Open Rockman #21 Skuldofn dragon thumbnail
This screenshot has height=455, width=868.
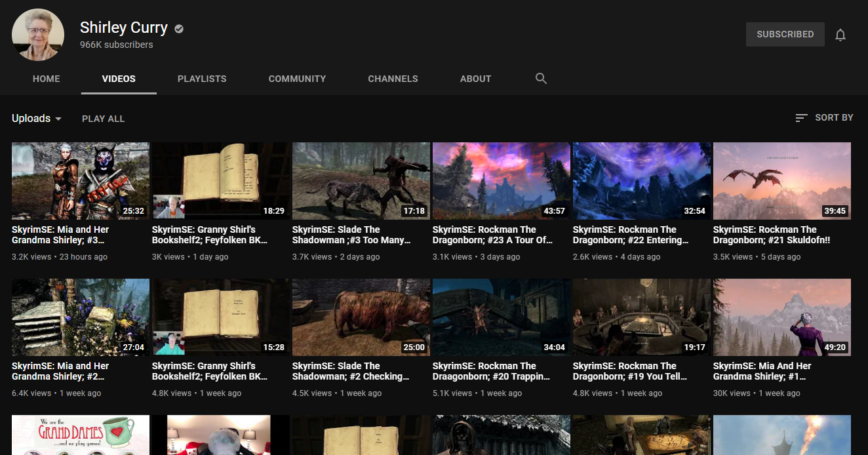[x=782, y=181]
